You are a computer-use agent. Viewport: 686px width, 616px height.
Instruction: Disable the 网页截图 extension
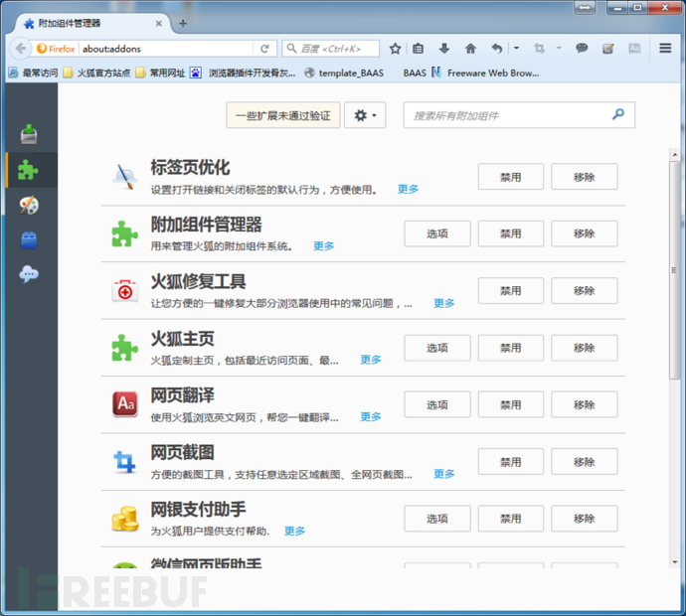[x=511, y=462]
